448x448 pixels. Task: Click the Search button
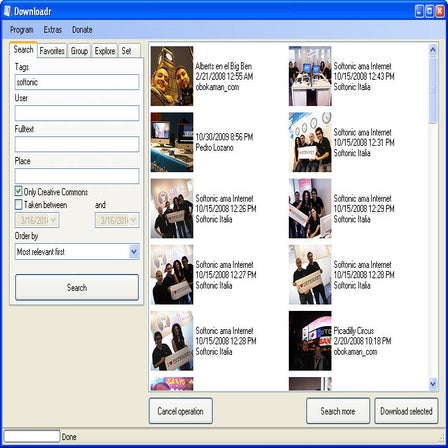tap(77, 287)
